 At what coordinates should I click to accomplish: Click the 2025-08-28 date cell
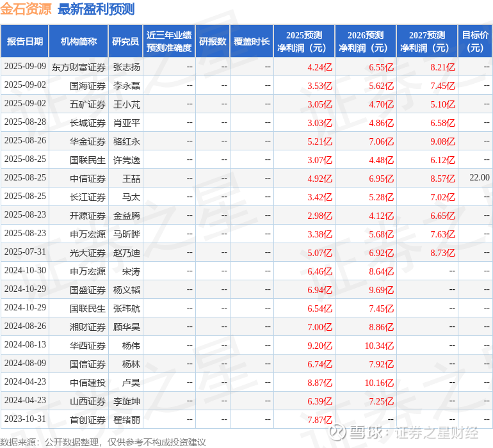pos(25,122)
